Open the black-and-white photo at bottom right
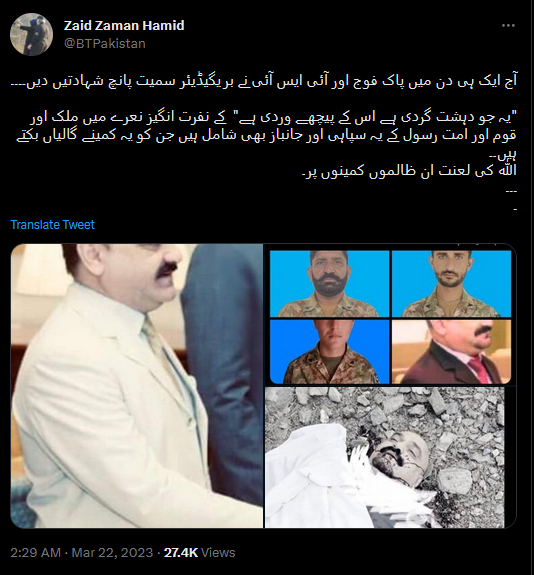534x575 pixels. point(385,457)
